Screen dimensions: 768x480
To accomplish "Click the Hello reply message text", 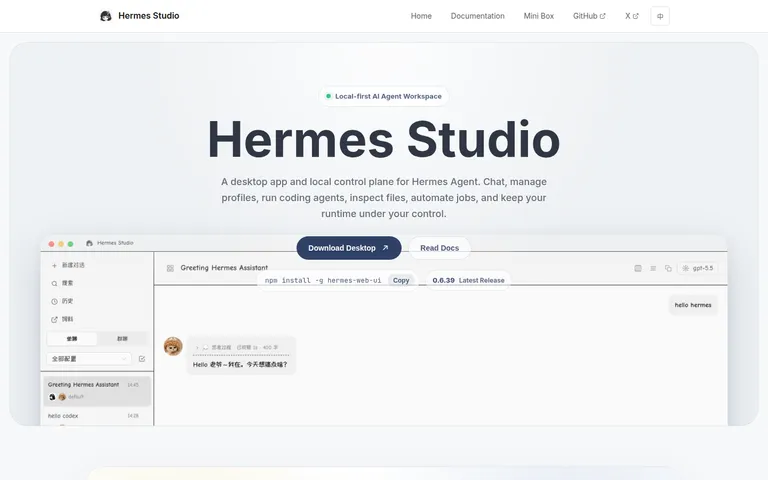I will pyautogui.click(x=240, y=364).
